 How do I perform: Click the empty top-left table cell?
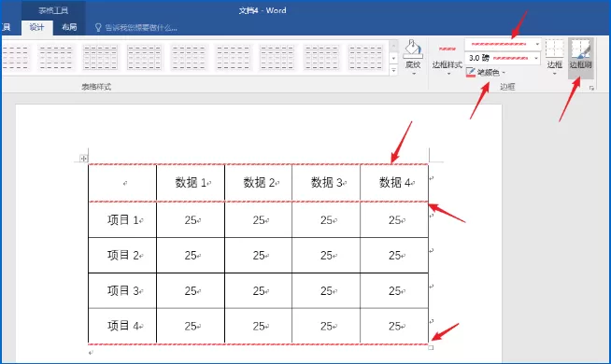pyautogui.click(x=122, y=183)
